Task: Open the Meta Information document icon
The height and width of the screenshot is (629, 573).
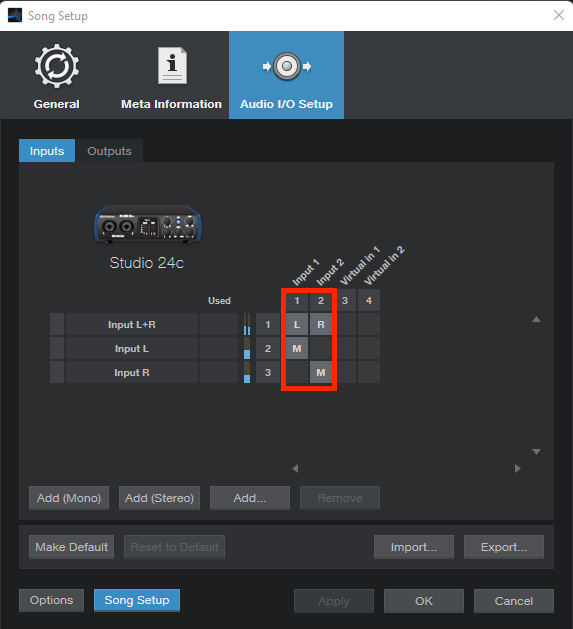Action: tap(172, 66)
